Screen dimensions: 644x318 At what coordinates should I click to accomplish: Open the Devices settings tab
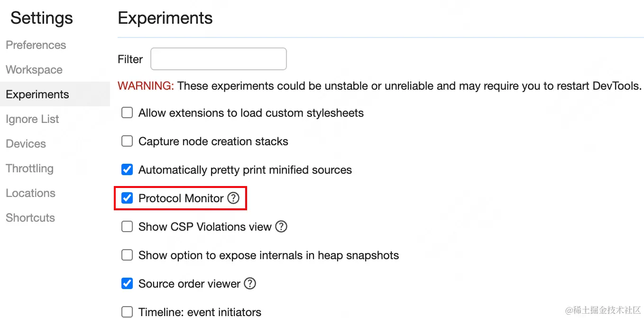click(26, 144)
